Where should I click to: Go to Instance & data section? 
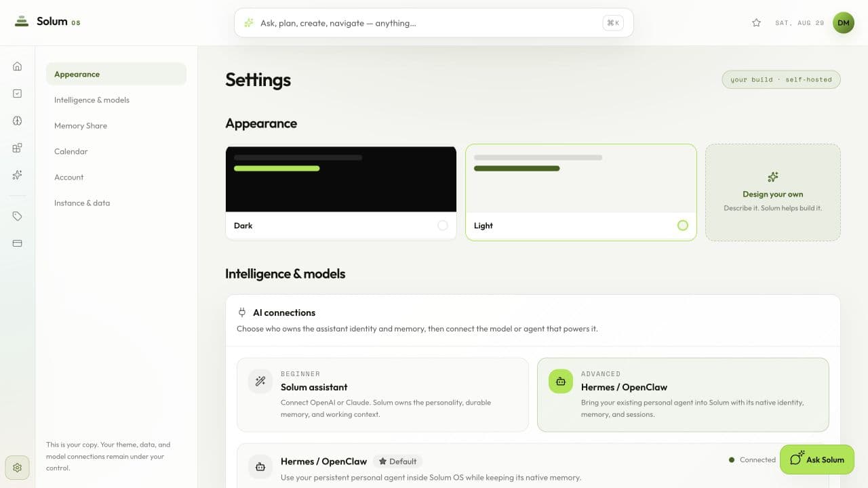coord(116,203)
